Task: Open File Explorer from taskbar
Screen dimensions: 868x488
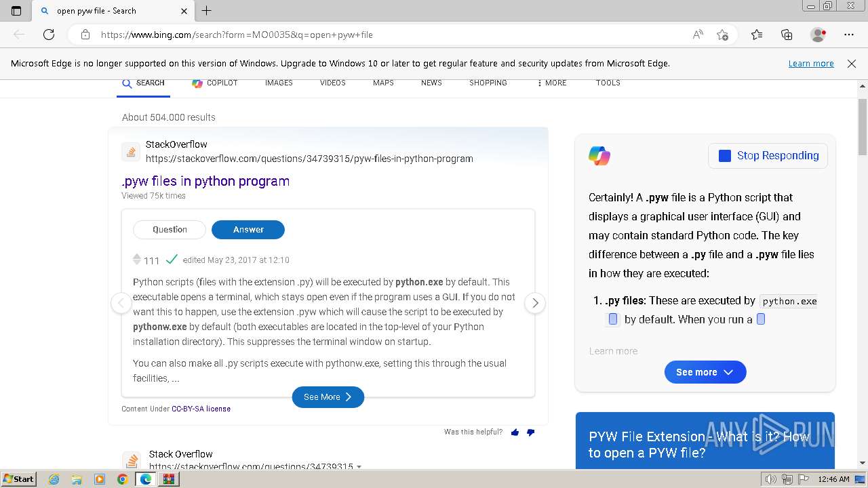Action: pos(77,479)
